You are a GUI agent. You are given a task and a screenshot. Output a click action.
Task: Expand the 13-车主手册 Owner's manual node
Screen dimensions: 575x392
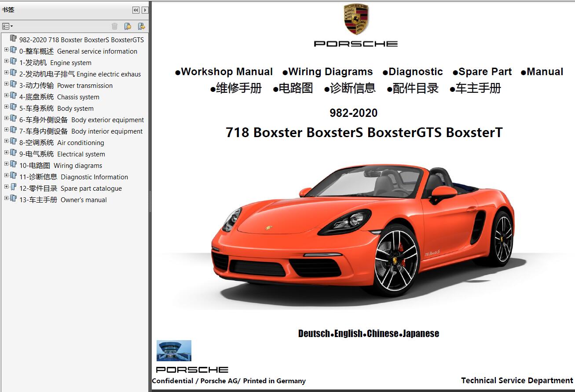[x=6, y=199]
